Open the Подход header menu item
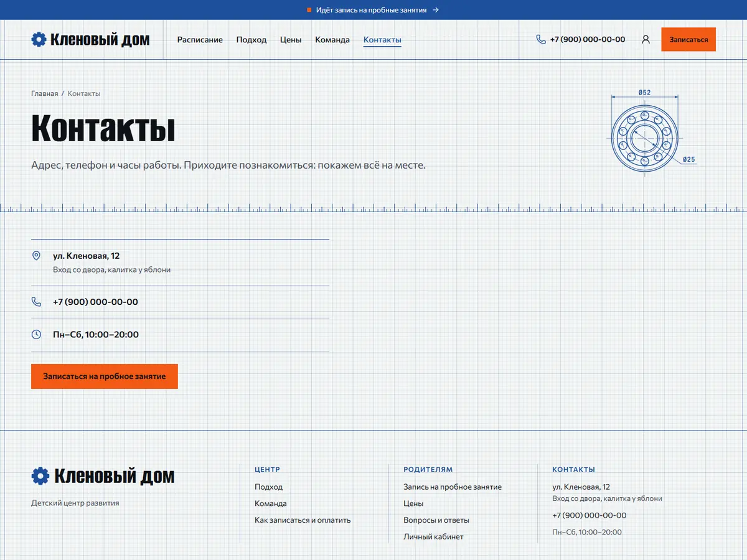Screen dimensions: 747x560 point(251,40)
